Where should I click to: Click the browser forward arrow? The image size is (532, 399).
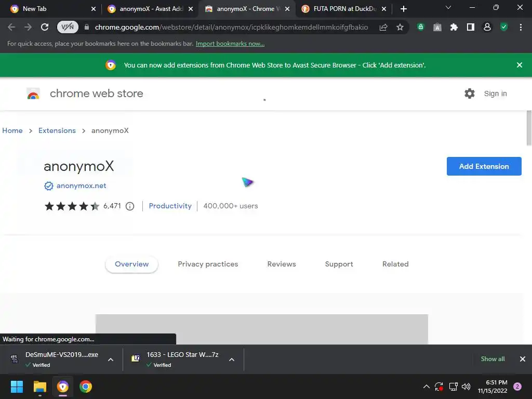tap(28, 27)
